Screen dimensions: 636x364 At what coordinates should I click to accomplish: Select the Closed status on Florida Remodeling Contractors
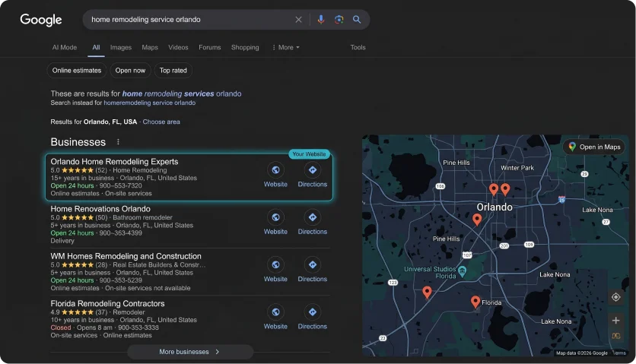click(61, 328)
